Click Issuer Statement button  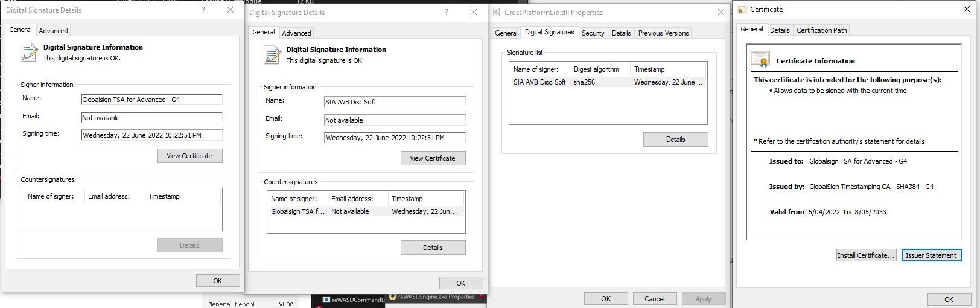tap(931, 255)
